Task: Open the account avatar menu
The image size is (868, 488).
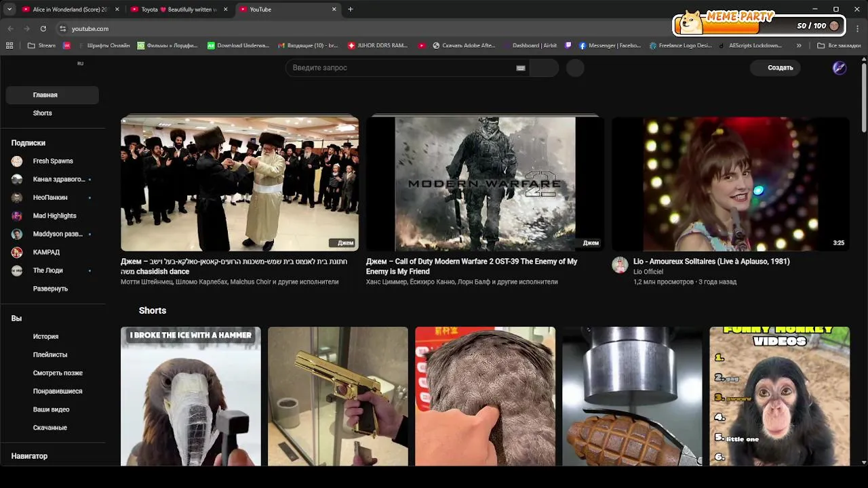Action: click(x=840, y=68)
